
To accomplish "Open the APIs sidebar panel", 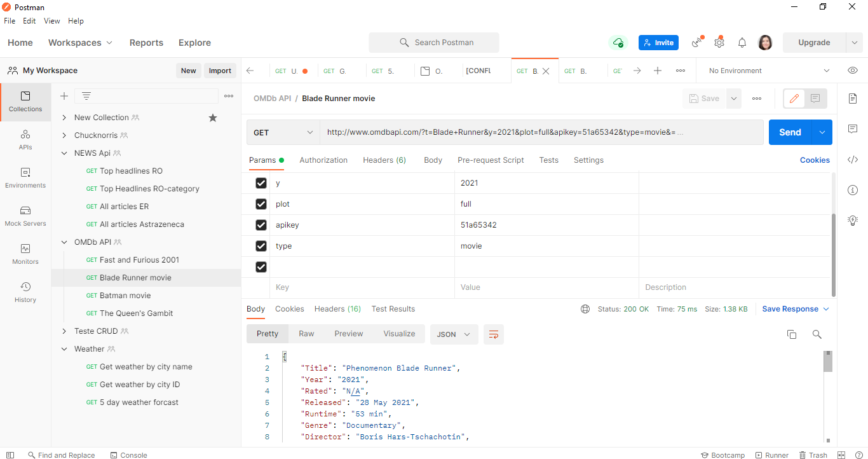I will [x=25, y=140].
